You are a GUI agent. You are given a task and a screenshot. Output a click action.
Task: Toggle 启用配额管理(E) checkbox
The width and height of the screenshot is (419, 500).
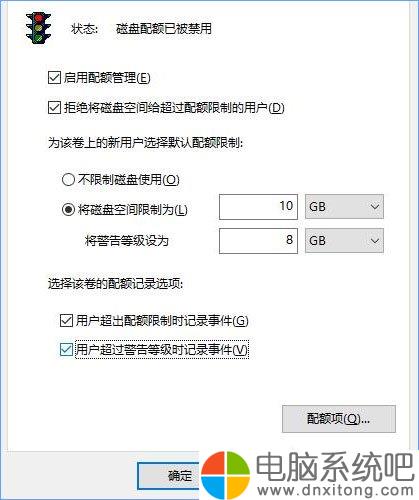(54, 78)
